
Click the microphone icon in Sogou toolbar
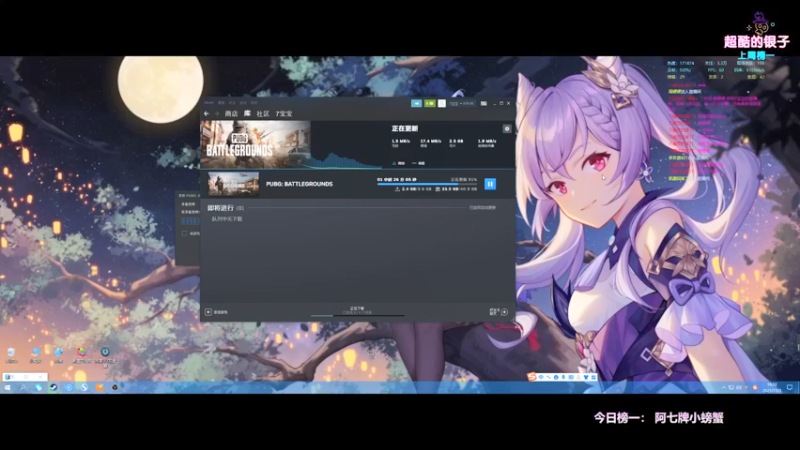pos(563,377)
